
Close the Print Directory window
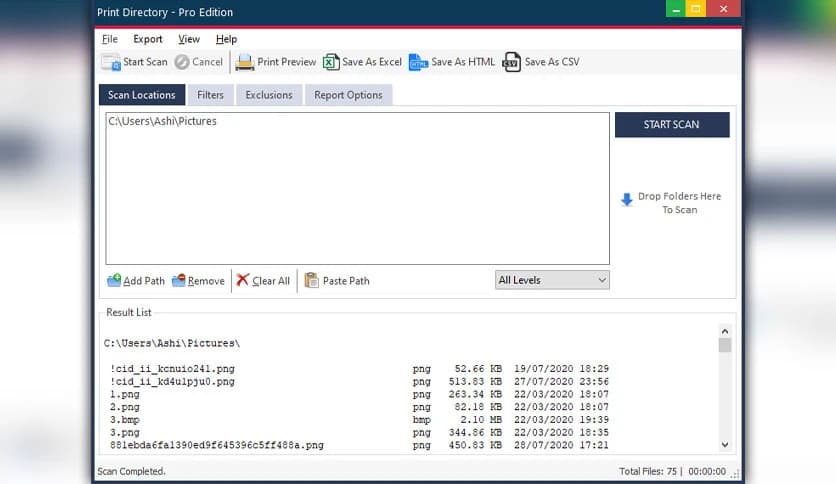724,9
